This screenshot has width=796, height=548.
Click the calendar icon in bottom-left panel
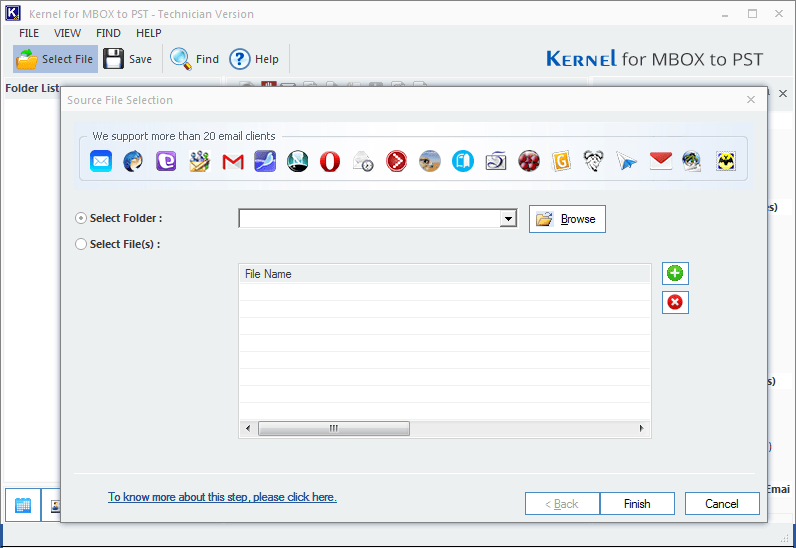click(x=23, y=505)
